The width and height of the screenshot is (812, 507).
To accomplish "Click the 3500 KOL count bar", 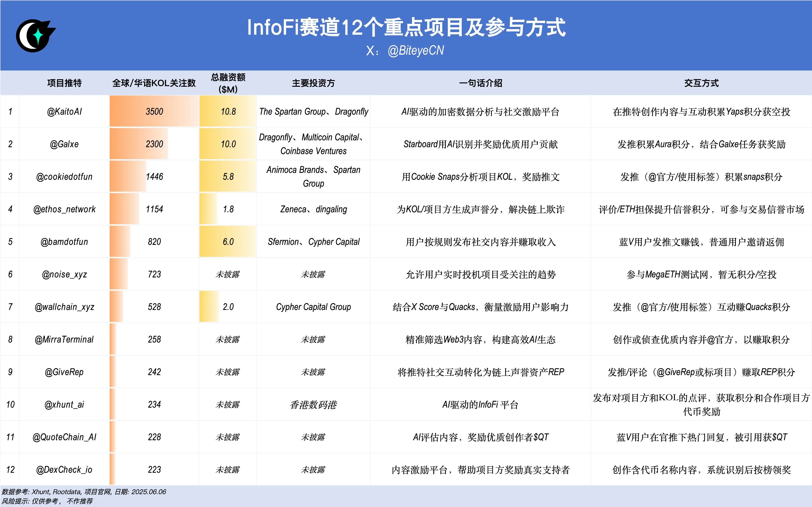I will click(x=154, y=112).
